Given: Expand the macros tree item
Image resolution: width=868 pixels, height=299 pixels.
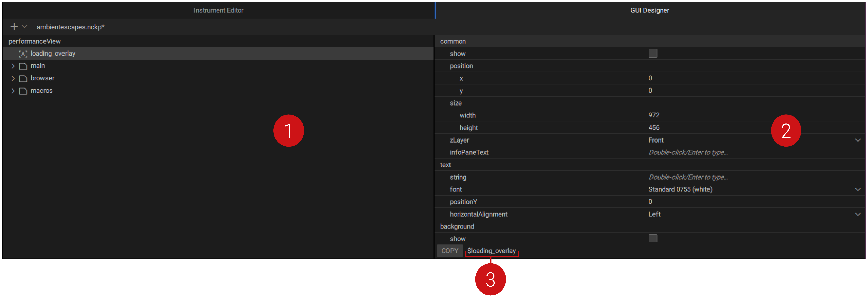Looking at the screenshot, I should (13, 90).
